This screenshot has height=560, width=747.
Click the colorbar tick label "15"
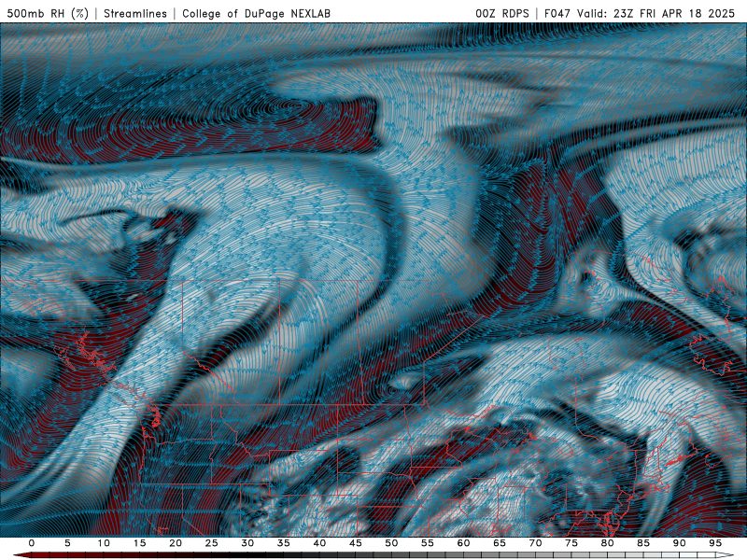139,543
